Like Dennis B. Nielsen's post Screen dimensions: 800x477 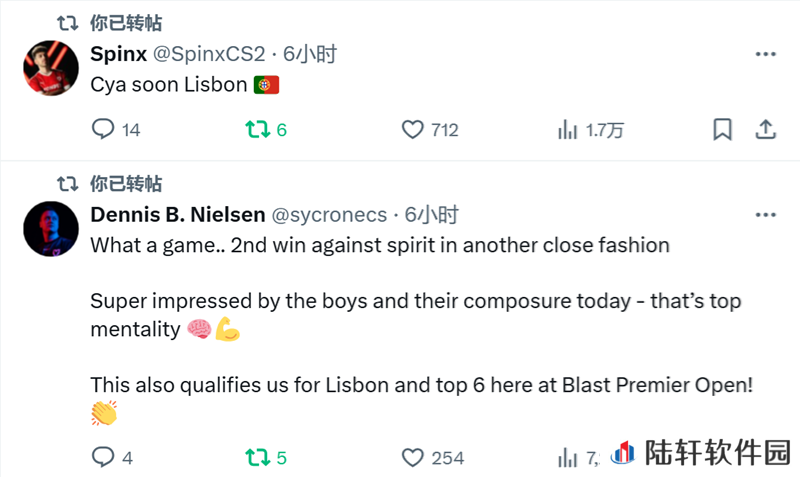coord(413,458)
